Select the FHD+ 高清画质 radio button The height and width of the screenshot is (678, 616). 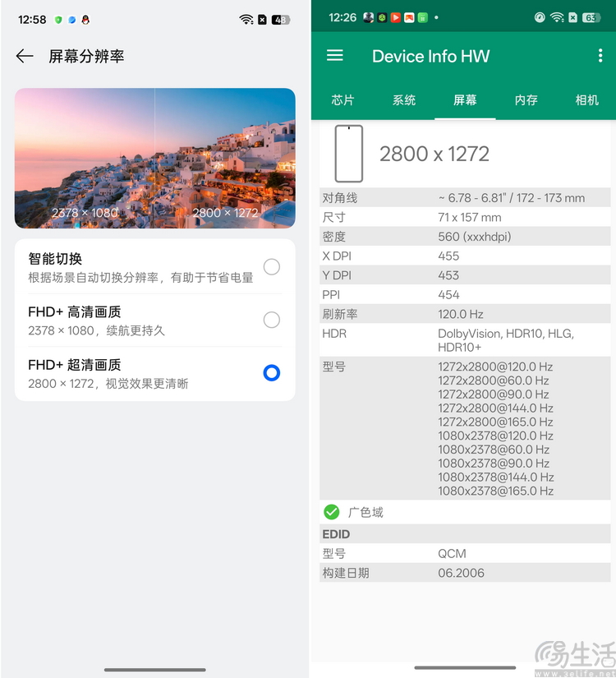[271, 320]
